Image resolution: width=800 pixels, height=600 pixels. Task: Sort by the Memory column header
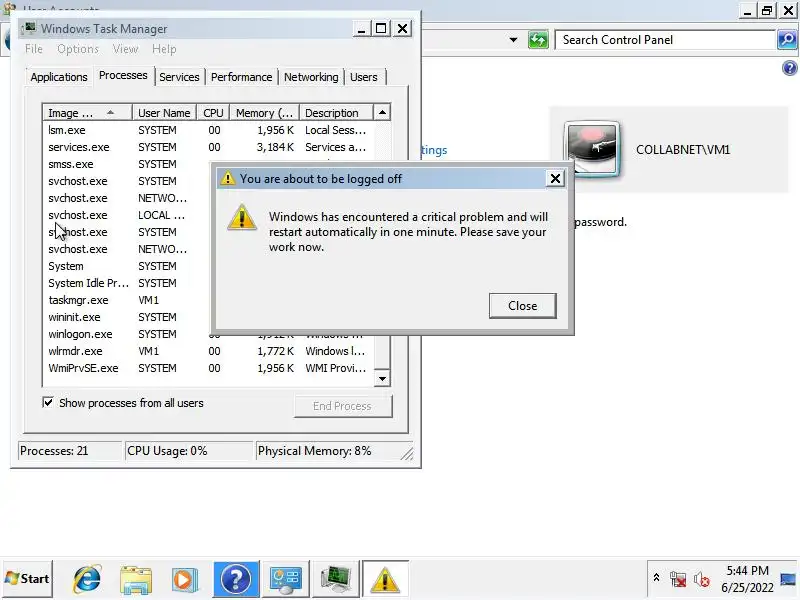click(264, 113)
